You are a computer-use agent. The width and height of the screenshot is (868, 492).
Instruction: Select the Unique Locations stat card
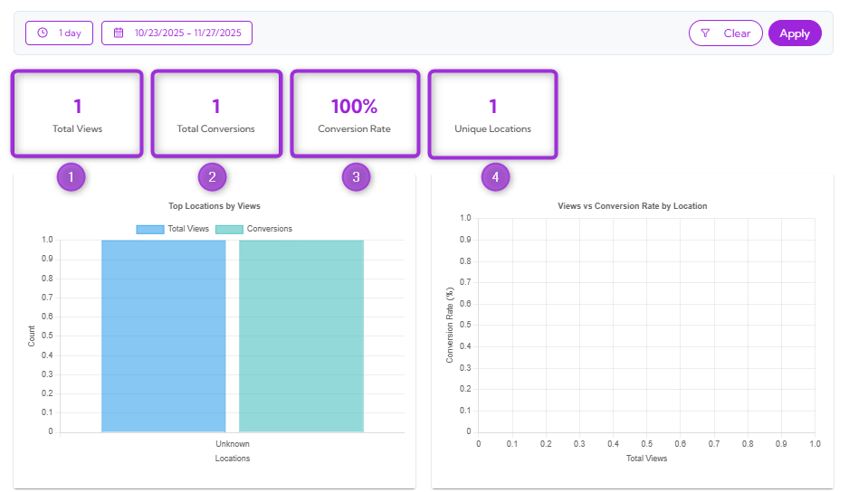click(492, 114)
